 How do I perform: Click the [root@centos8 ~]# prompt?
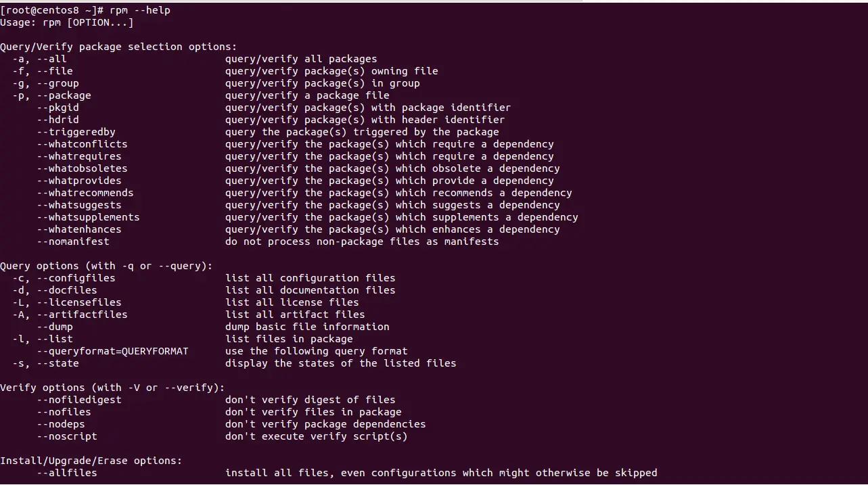(x=52, y=10)
